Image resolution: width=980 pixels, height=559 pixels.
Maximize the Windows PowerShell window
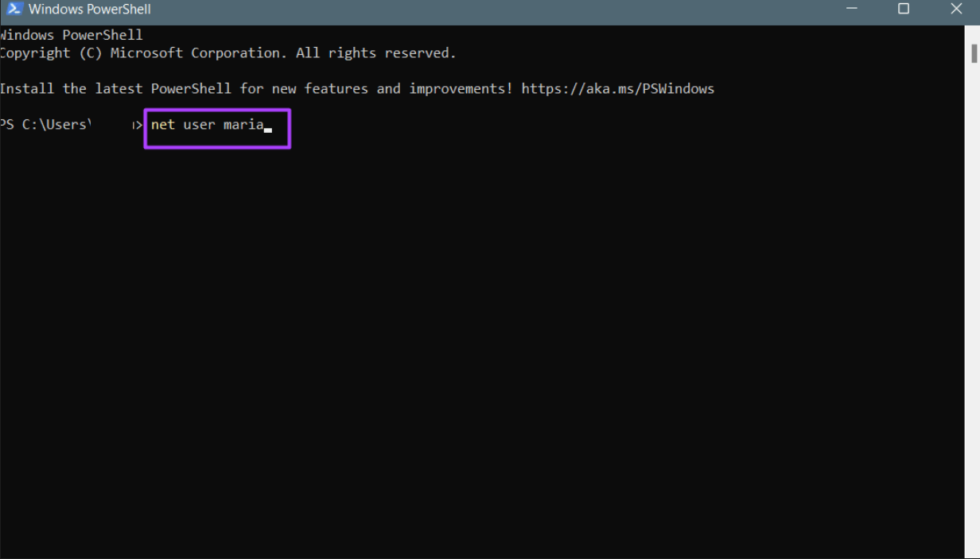(904, 9)
